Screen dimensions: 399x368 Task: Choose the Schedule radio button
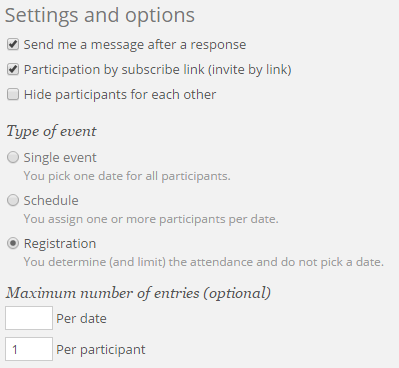[x=13, y=200]
